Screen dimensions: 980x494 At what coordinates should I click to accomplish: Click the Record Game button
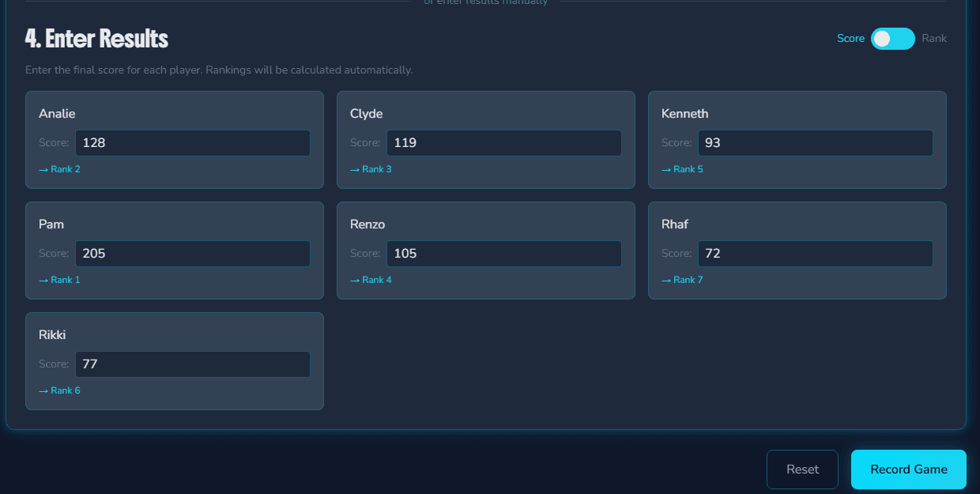coord(908,469)
